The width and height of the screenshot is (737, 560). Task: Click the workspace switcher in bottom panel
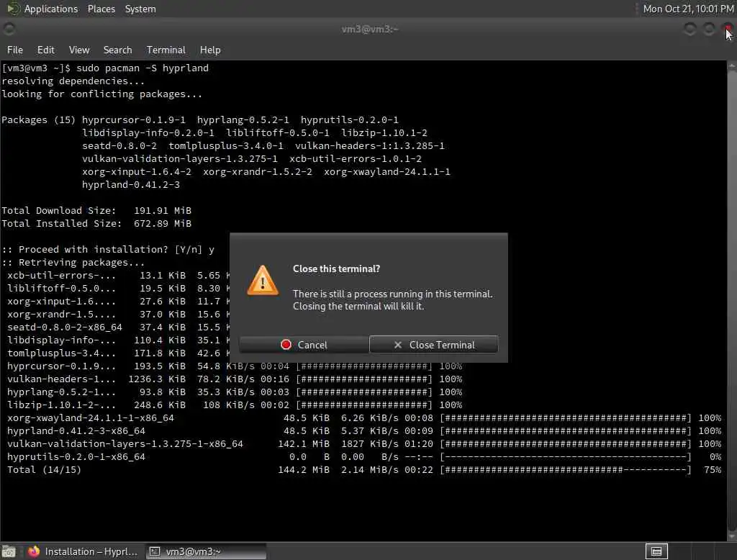[656, 551]
